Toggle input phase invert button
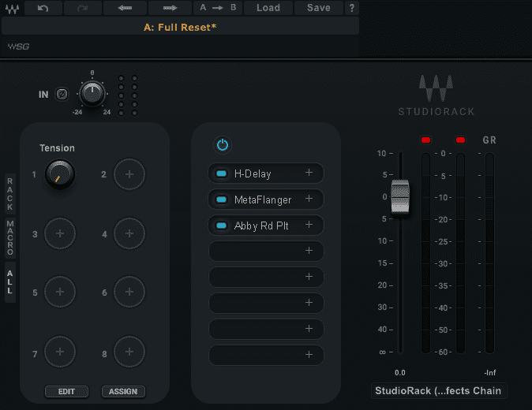The image size is (532, 410). pos(62,94)
